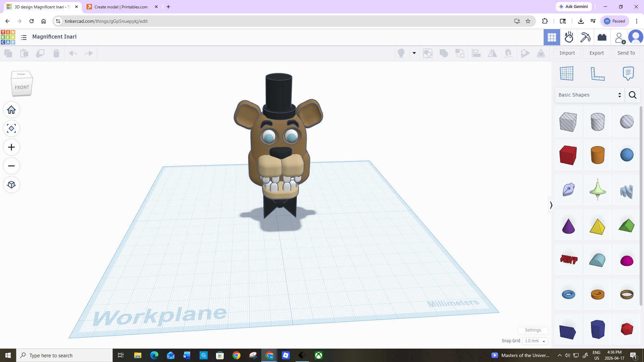
Task: Click the Magnificent Inari design name
Action: (x=54, y=37)
